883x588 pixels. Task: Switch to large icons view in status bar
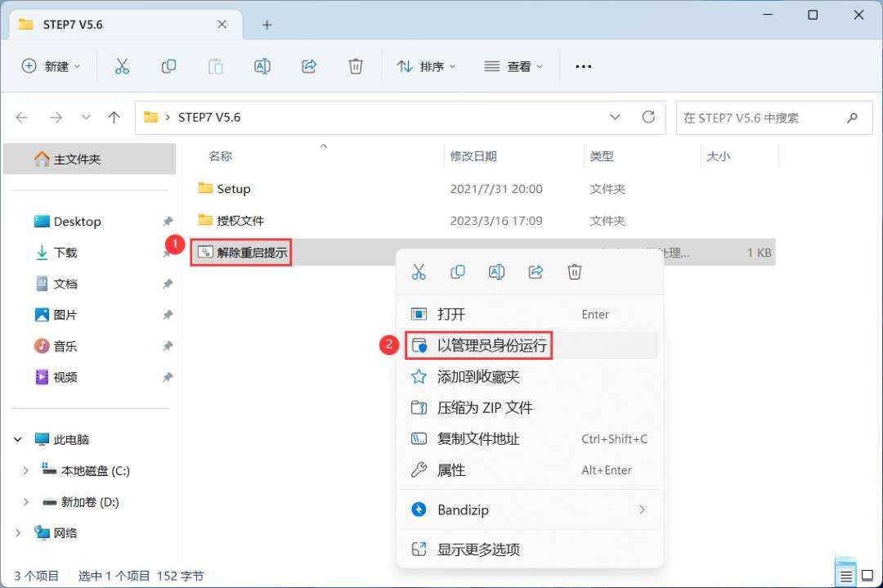click(x=867, y=577)
